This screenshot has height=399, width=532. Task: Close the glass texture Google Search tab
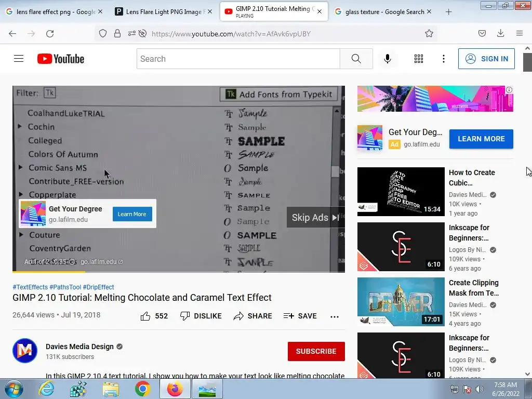click(x=429, y=11)
